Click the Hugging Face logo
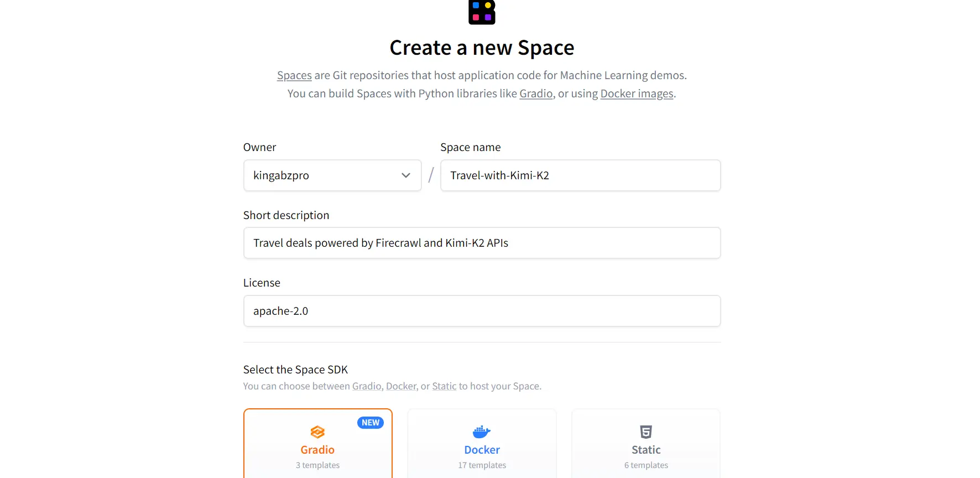This screenshot has width=980, height=478. (481, 12)
